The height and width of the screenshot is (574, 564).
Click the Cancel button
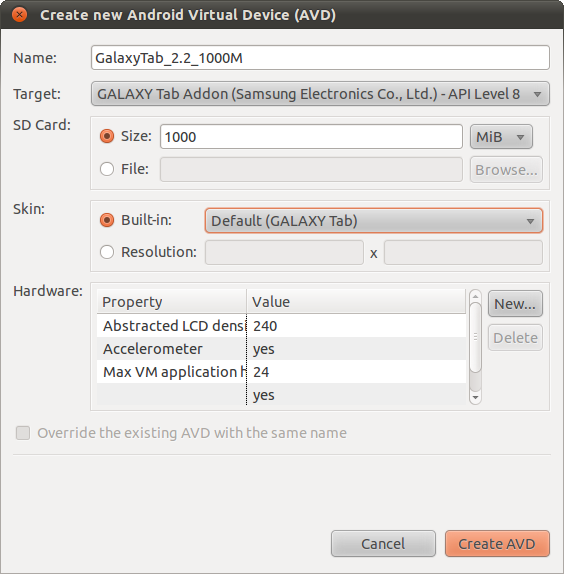pos(383,544)
